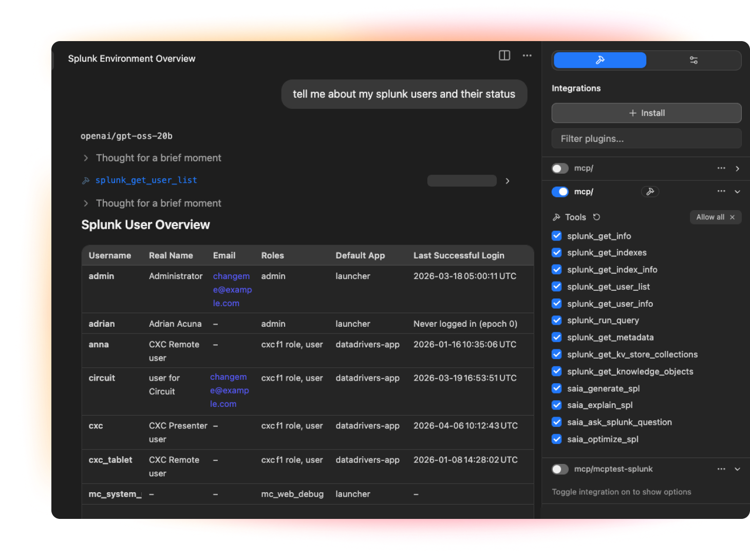Uncheck the splunk_get_indexes tool
The height and width of the screenshot is (560, 750).
[x=556, y=253]
